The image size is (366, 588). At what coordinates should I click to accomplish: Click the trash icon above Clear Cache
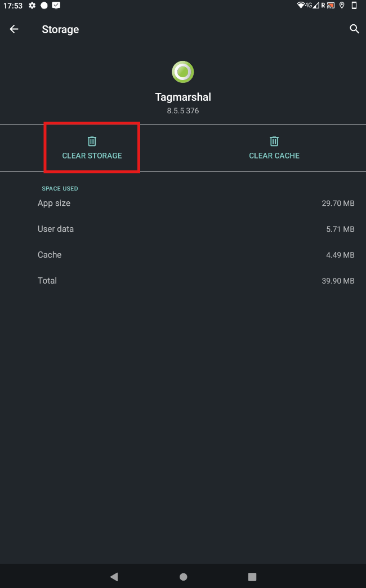[x=274, y=141]
